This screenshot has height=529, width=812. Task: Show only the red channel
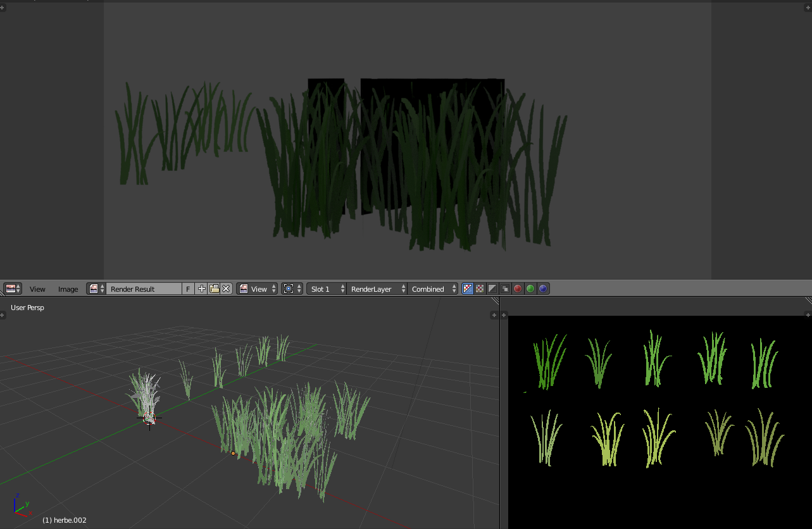(518, 289)
